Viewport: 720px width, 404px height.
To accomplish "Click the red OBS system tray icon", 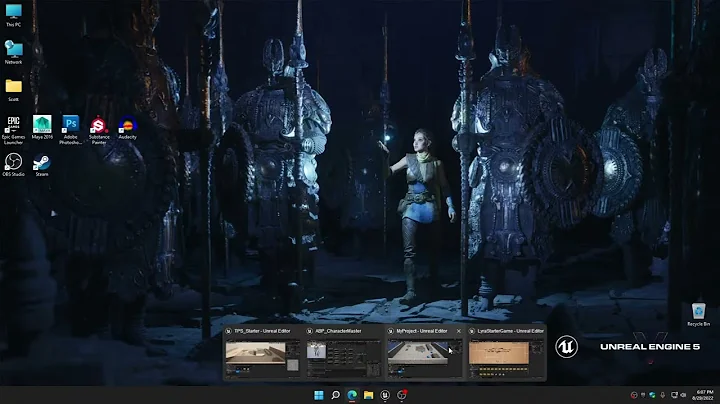I will [x=634, y=395].
